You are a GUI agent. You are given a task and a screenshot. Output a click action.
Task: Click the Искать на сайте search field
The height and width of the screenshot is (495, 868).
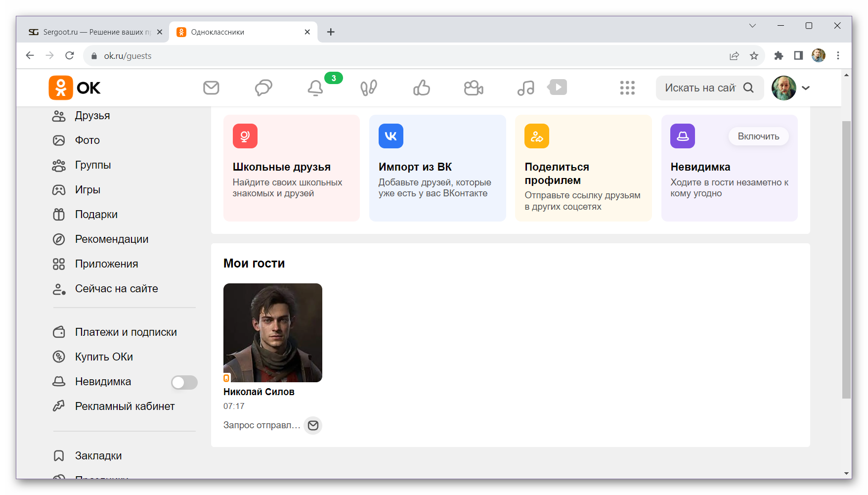700,88
